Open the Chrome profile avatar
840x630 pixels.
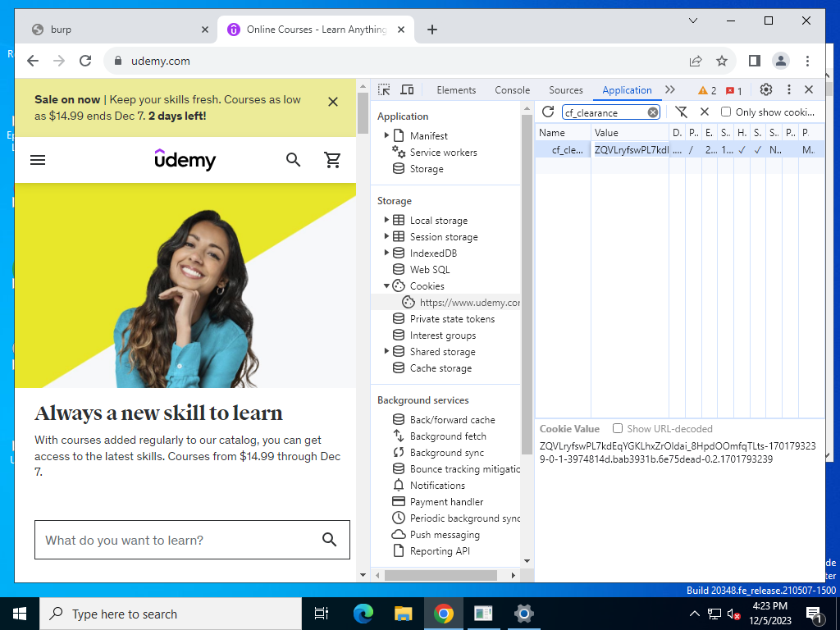tap(781, 61)
